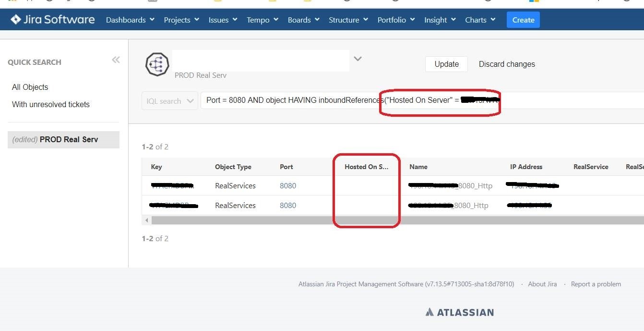Click the Atlassian footer logo
Screen dimensions: 644x331
tap(459, 312)
